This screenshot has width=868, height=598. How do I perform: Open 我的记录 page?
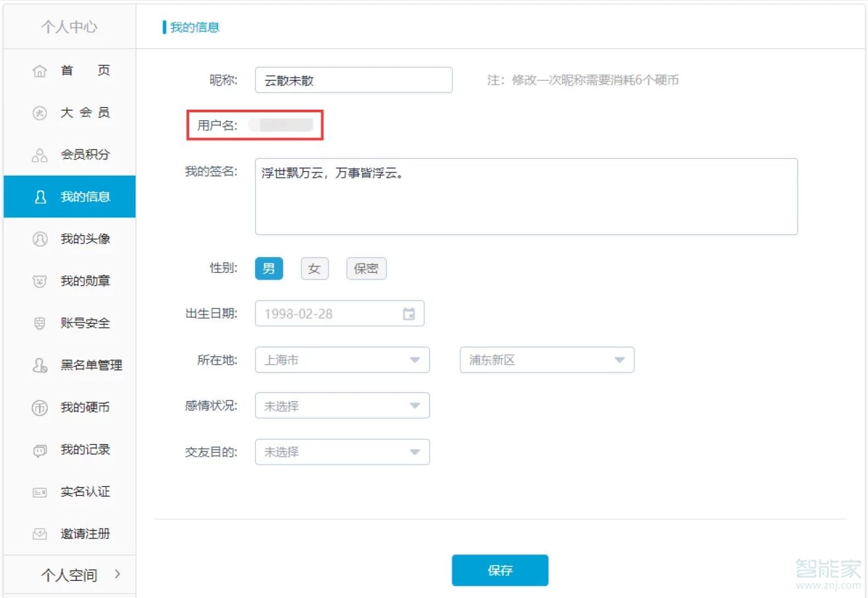(x=69, y=450)
